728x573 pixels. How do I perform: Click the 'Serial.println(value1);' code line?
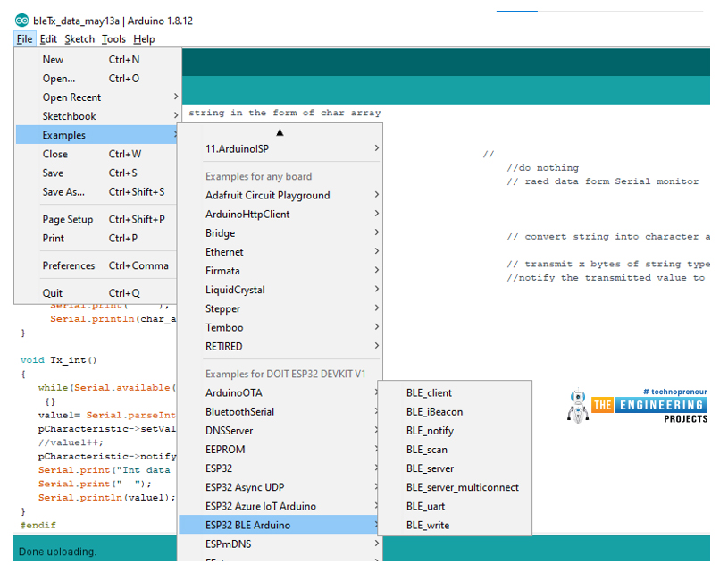[x=107, y=497]
